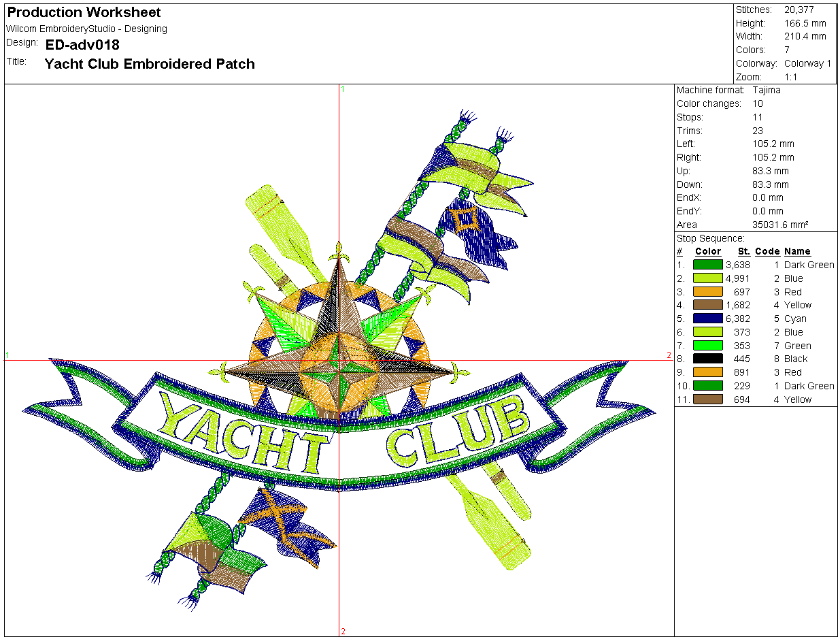The image size is (840, 637).
Task: Click the bright green swatch for stop 7
Action: coord(707,346)
